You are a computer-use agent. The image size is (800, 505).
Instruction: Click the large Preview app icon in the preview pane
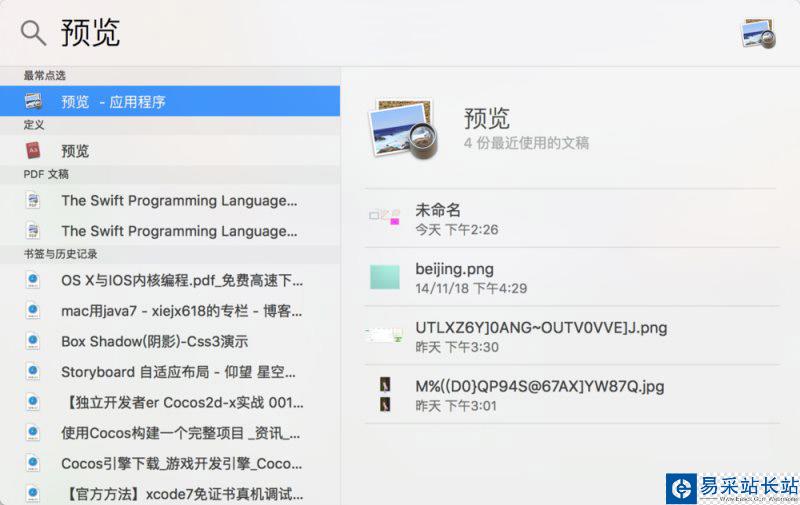[403, 129]
